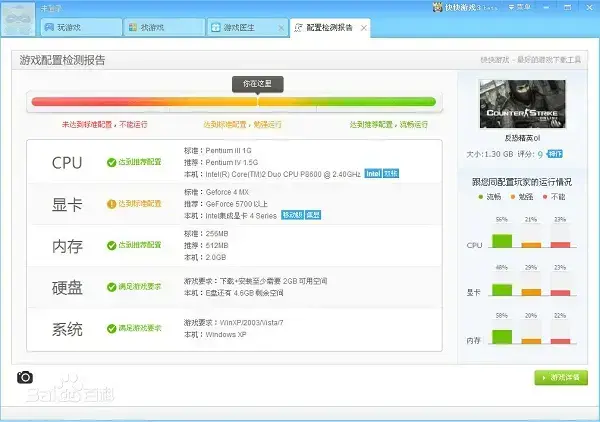Click the 快快游戏 slogan text at top right of panel
The image size is (600, 422).
(x=530, y=60)
